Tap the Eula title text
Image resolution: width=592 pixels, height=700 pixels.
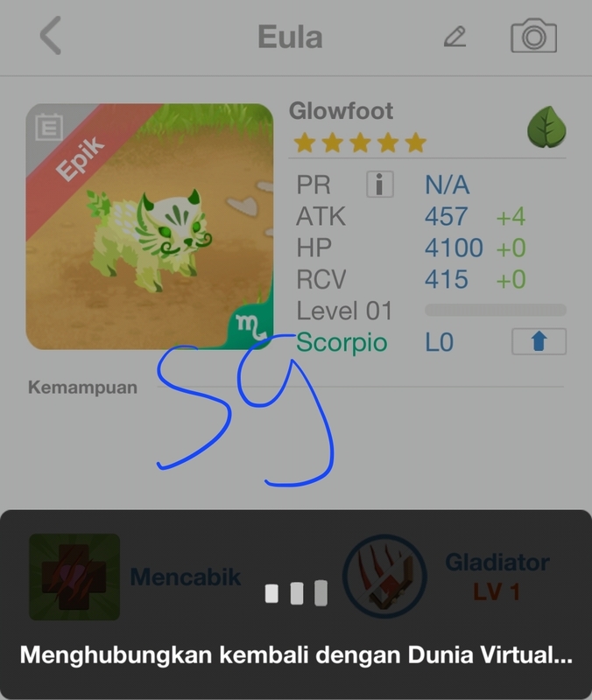click(x=290, y=37)
